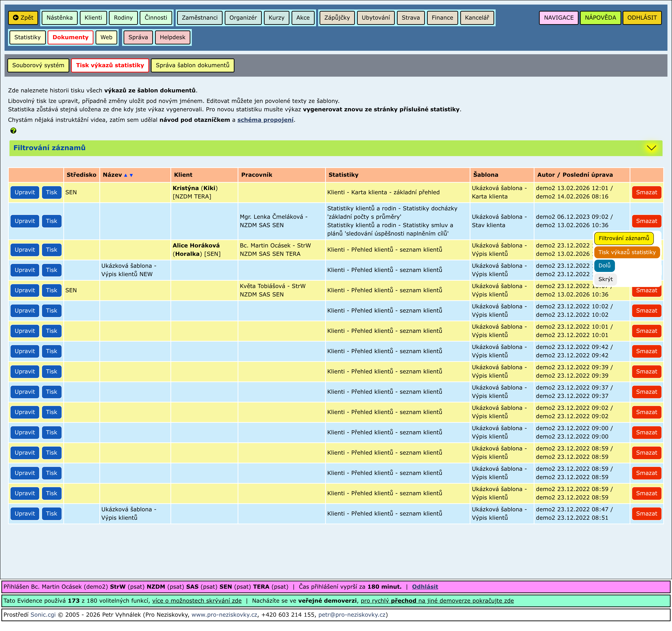The width and height of the screenshot is (672, 631).
Task: Print Alice Horáková report via Tisk
Action: click(x=51, y=249)
